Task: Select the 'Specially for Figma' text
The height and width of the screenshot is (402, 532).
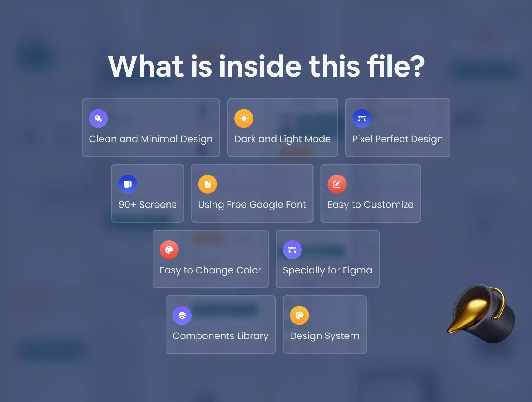Action: tap(327, 270)
